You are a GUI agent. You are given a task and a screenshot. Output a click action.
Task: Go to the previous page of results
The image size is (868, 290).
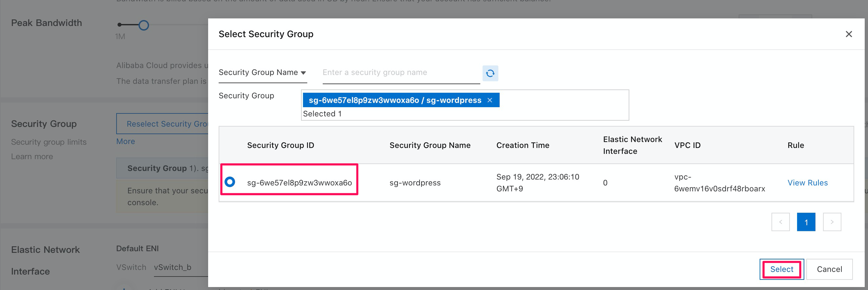coord(780,222)
